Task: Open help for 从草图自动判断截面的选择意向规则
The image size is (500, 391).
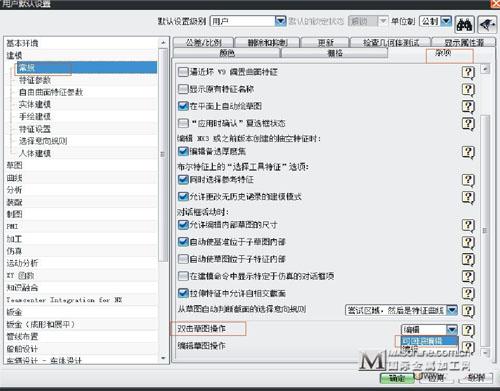Action: tap(468, 311)
